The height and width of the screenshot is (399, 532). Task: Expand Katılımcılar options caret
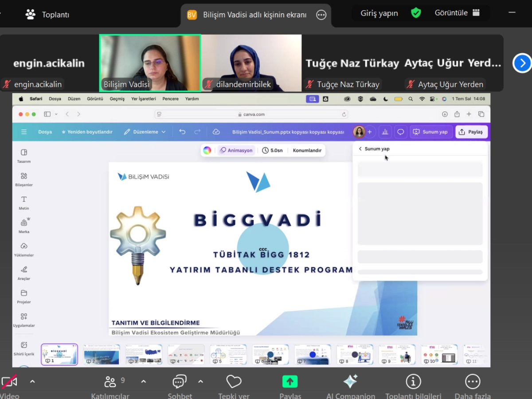tap(143, 381)
